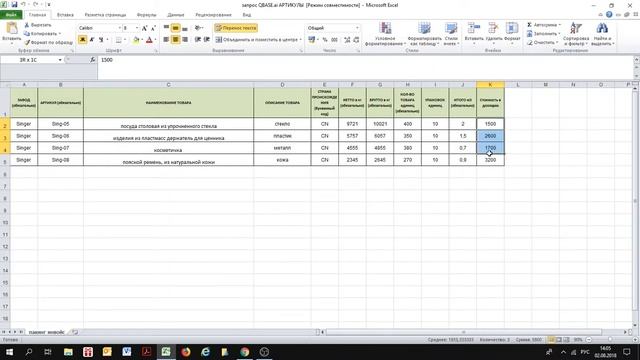640x360 pixels.
Task: Open the number format Общий dropdown
Action: click(357, 28)
